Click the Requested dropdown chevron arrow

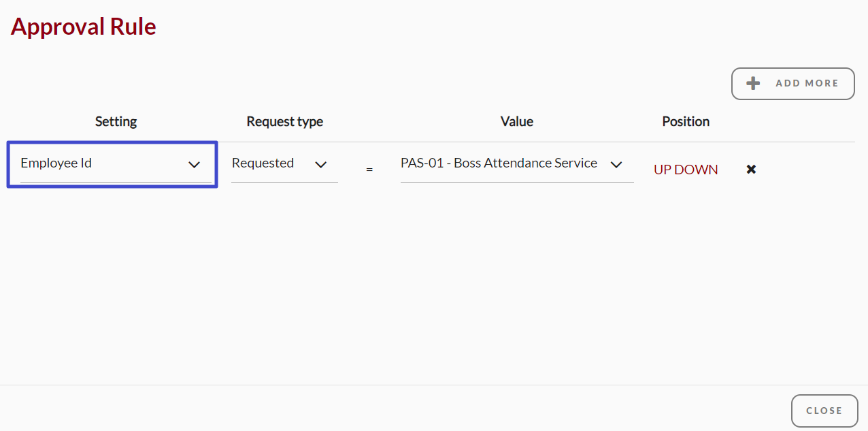click(321, 164)
